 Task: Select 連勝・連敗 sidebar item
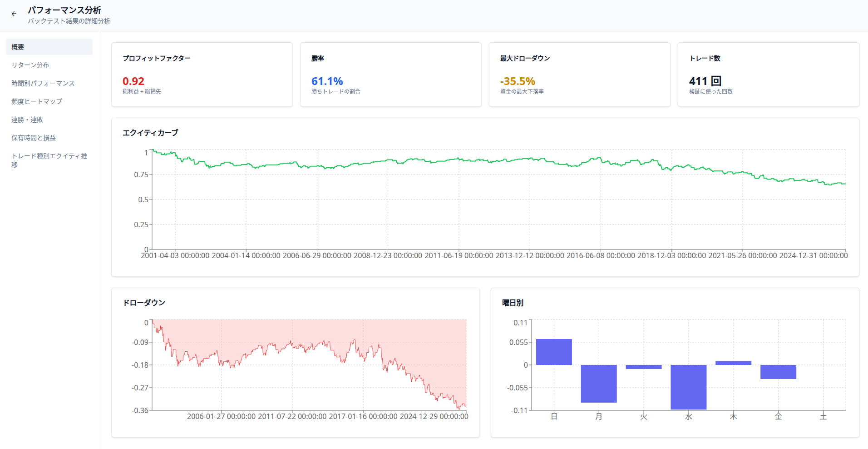click(27, 120)
